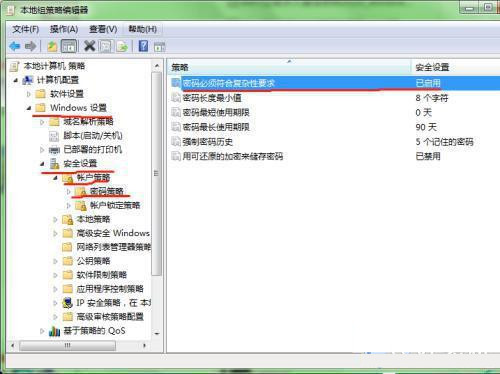Select 高级审核策略配置 tree item
Viewport: 500px width, 374px height.
tap(110, 316)
